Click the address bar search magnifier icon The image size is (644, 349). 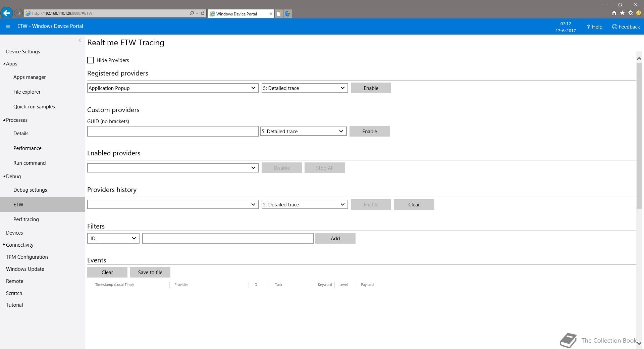click(x=192, y=13)
